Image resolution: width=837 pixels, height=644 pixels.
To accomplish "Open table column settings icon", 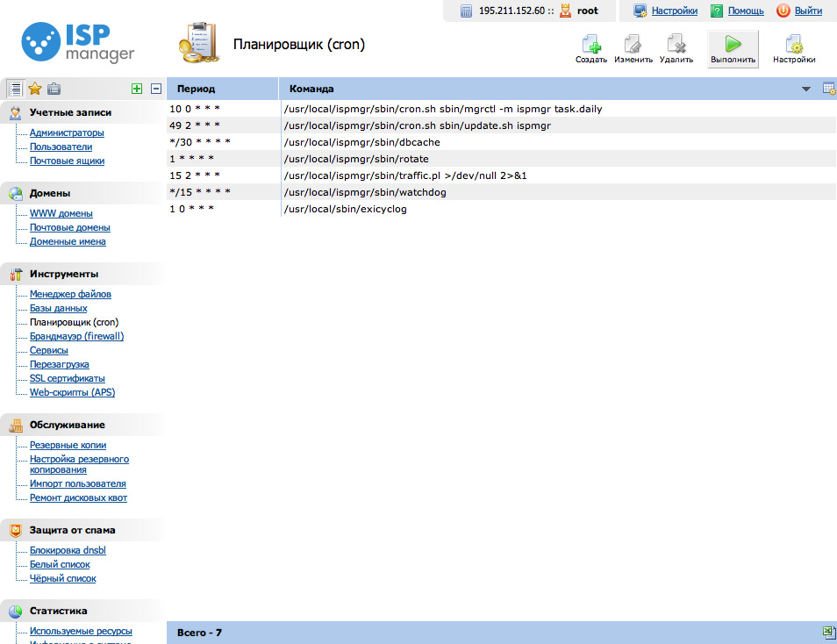I will [827, 89].
